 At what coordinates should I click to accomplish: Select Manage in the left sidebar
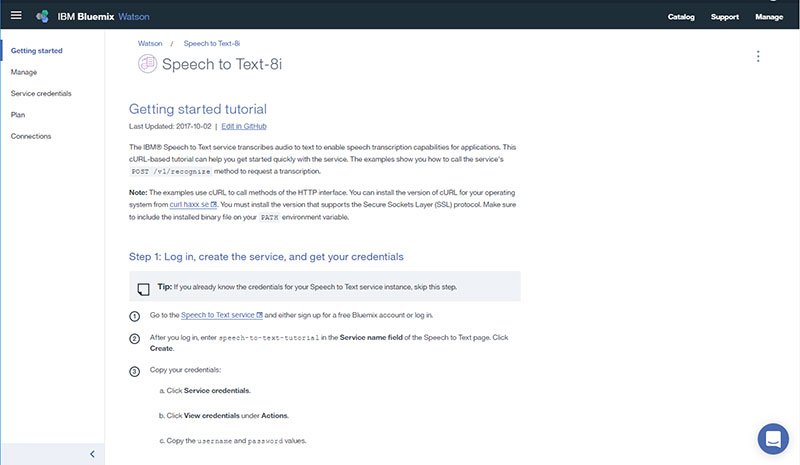(24, 72)
